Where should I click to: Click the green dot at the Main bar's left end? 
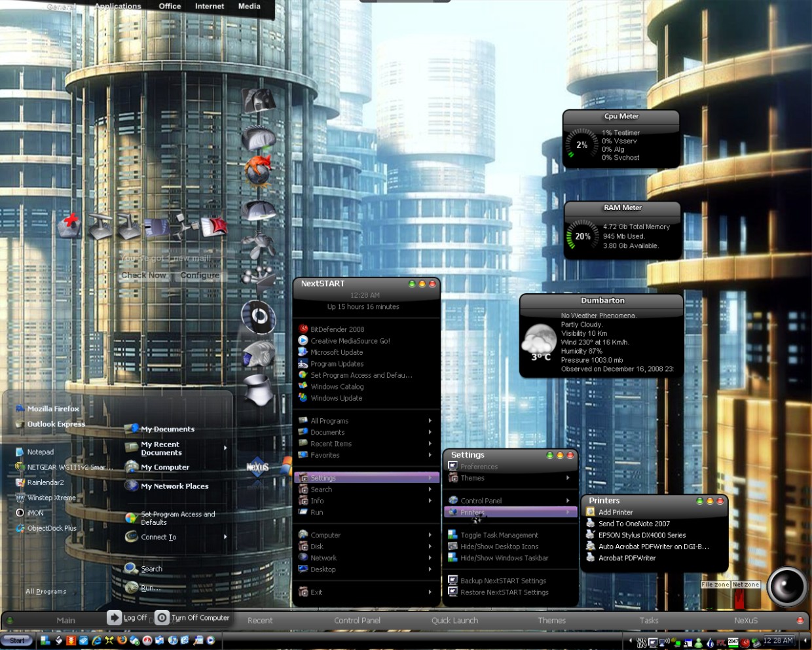coord(10,621)
